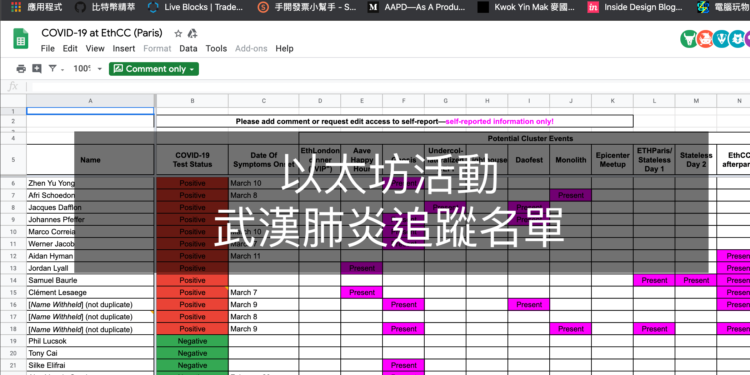Open the Data menu
This screenshot has width=750, height=375.
188,48
